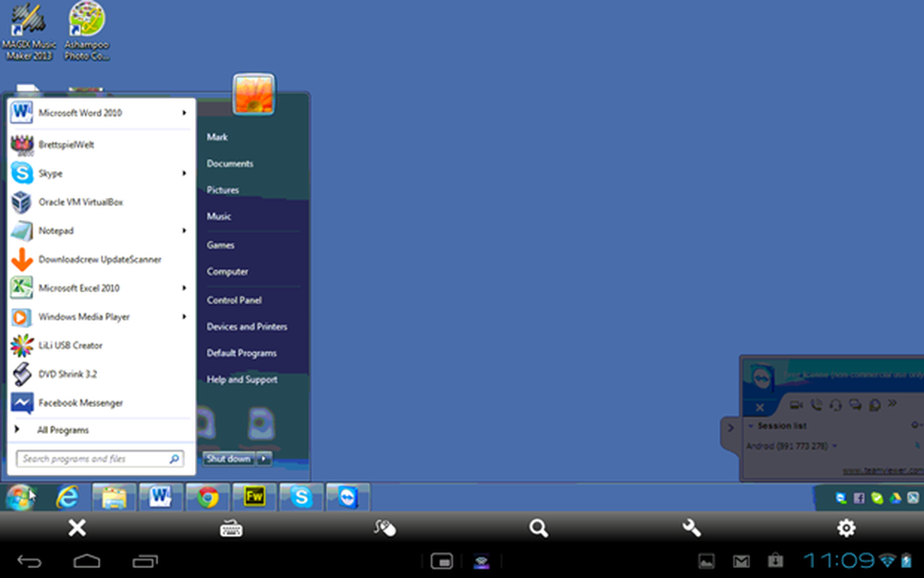Viewport: 924px width, 578px height.
Task: Open Microsoft Word 2010 from Start menu
Action: coord(100,113)
